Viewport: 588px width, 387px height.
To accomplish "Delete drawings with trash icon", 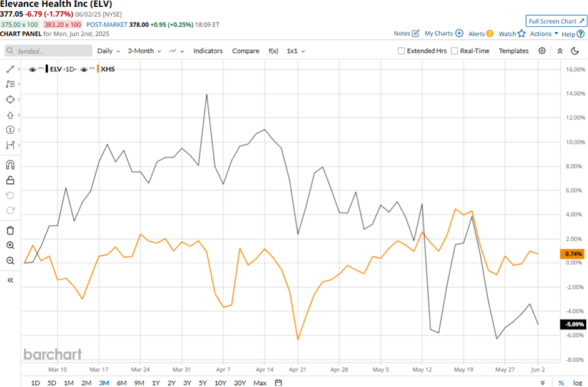I will pyautogui.click(x=10, y=230).
